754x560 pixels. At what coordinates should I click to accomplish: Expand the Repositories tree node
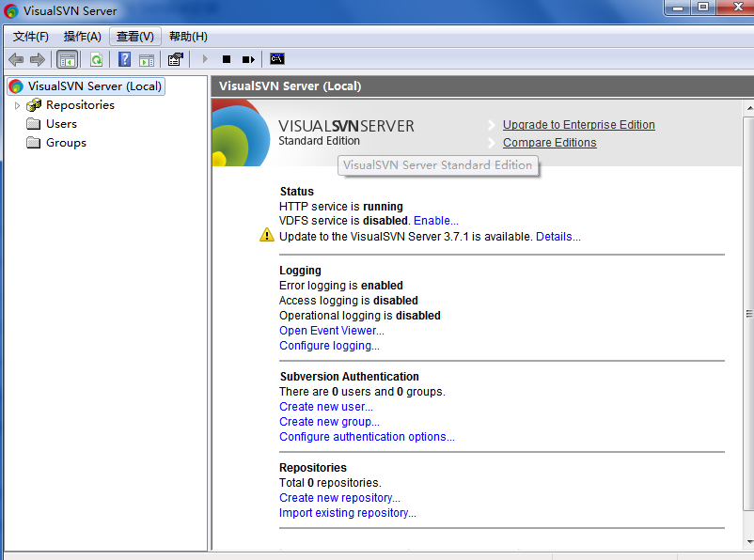[x=17, y=105]
